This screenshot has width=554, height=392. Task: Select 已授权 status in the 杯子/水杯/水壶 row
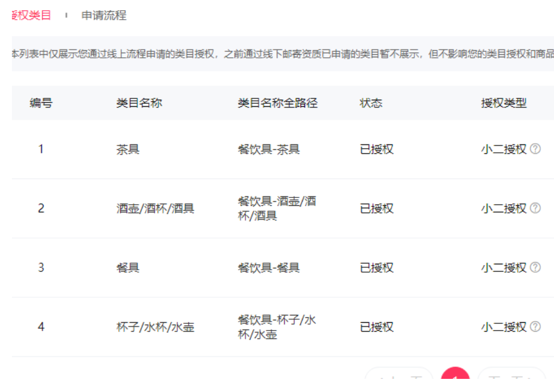[377, 327]
